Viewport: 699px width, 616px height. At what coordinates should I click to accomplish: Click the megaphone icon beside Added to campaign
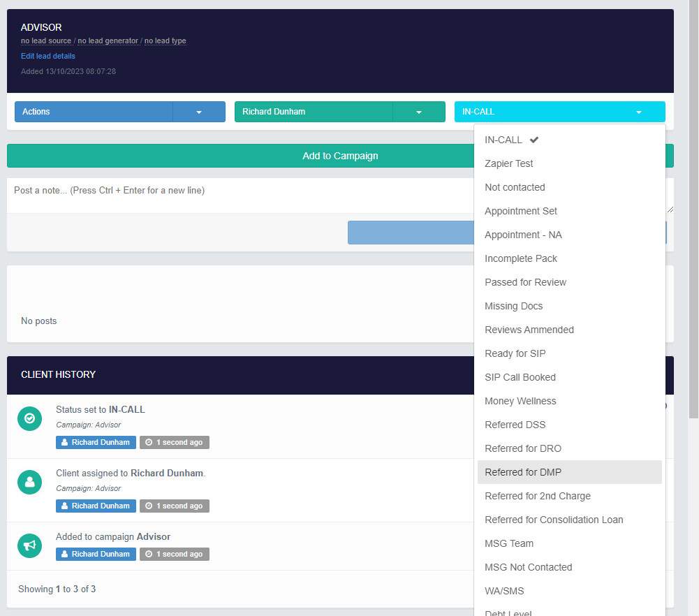(29, 545)
